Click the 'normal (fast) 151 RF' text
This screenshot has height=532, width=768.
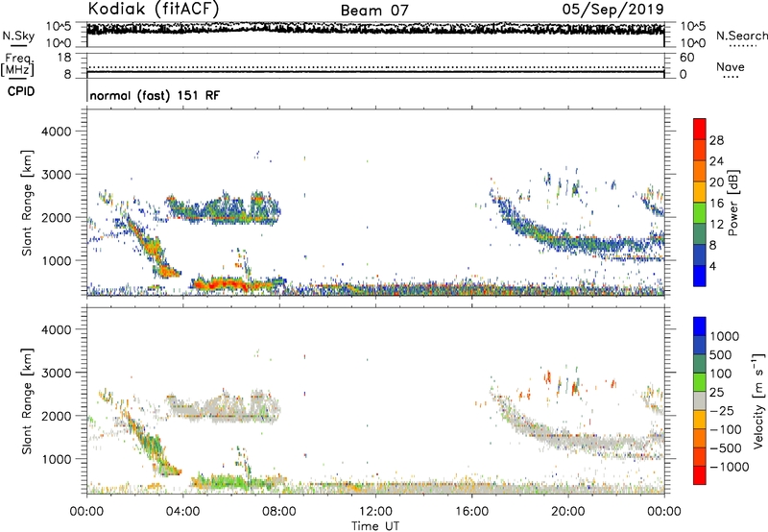[155, 95]
